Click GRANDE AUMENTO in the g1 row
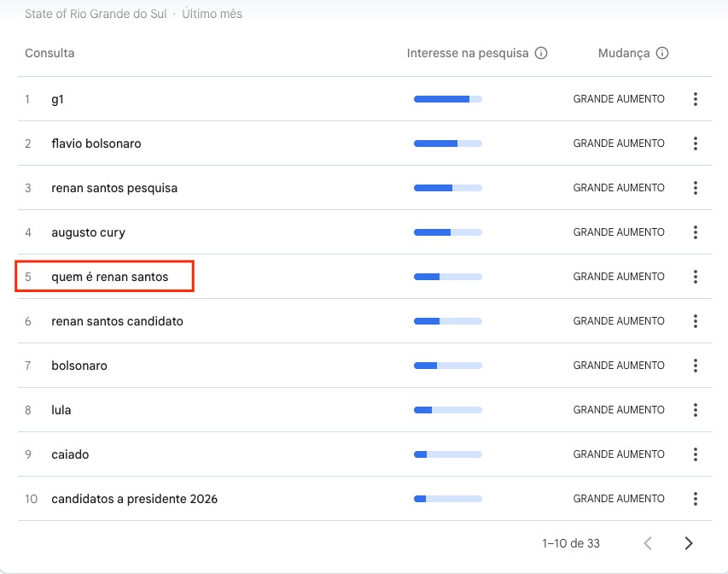 (x=619, y=99)
